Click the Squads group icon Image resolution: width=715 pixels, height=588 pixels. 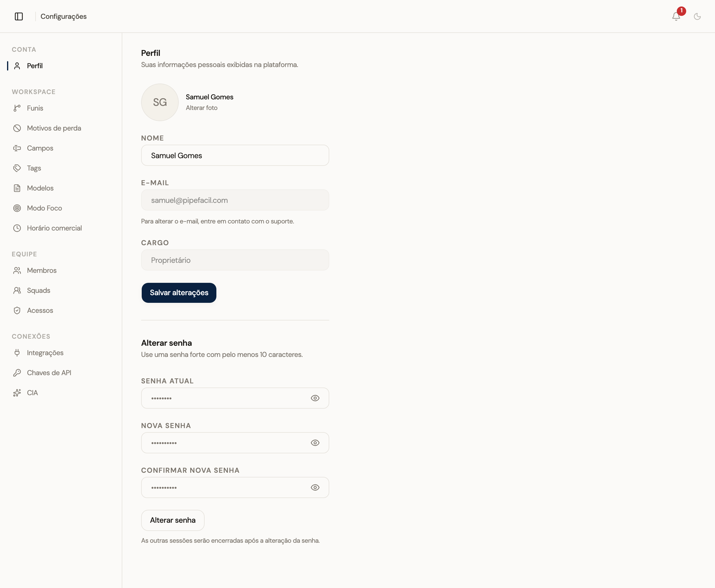pyautogui.click(x=17, y=290)
